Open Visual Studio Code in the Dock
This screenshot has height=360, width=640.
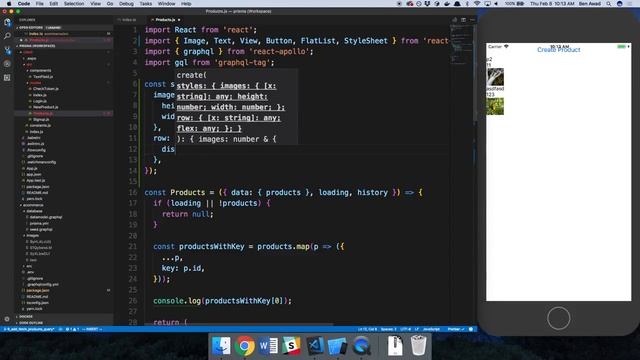click(x=315, y=346)
